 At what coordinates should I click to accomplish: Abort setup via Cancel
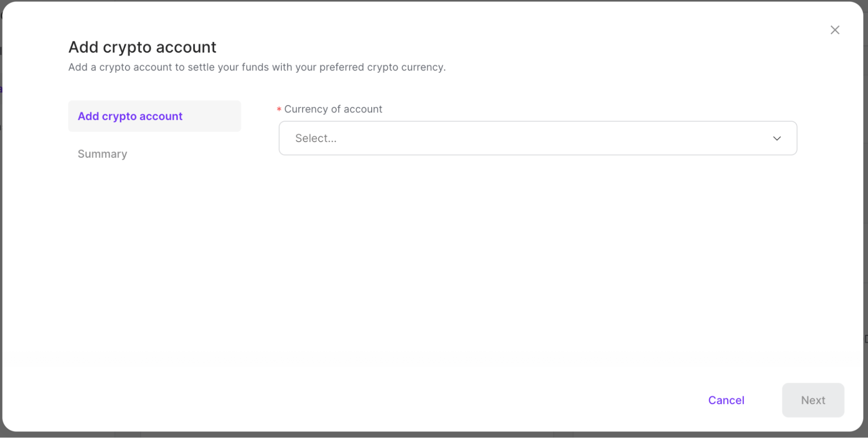click(x=726, y=400)
